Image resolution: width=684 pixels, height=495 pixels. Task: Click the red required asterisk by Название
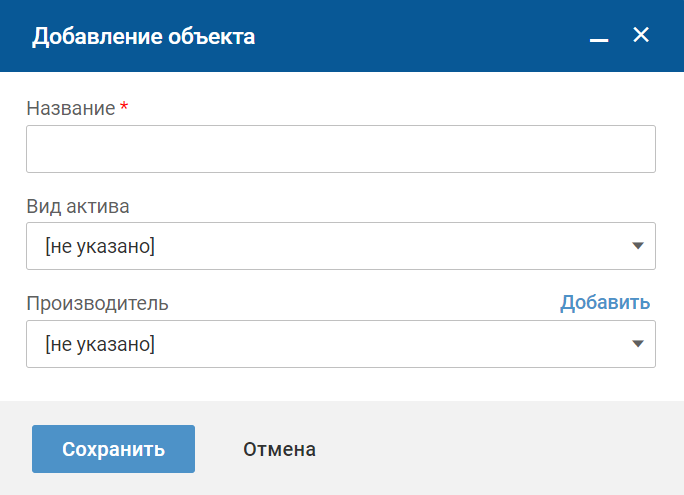(x=124, y=107)
